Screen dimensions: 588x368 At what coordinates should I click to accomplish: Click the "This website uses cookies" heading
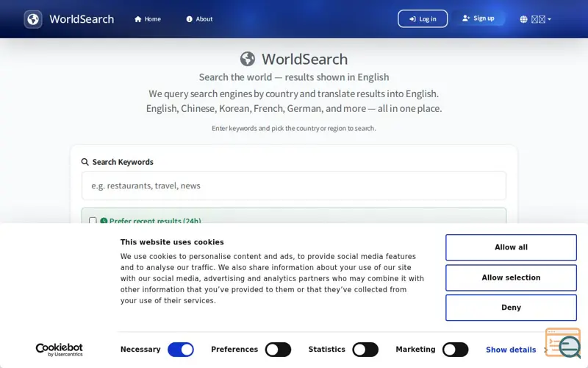(x=172, y=242)
